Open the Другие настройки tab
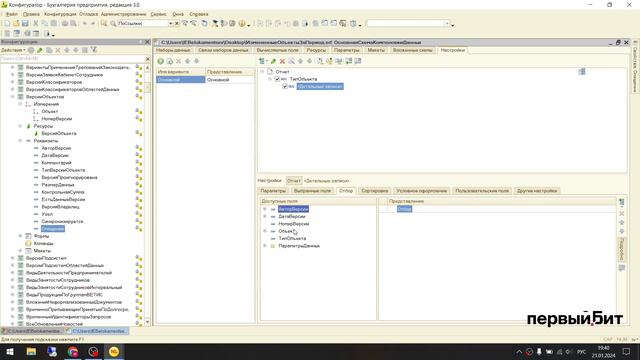This screenshot has width=640, height=360. pos(537,191)
